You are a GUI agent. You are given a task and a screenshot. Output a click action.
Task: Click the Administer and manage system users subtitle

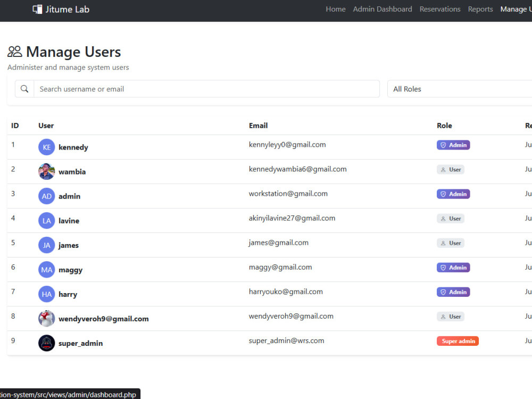68,67
